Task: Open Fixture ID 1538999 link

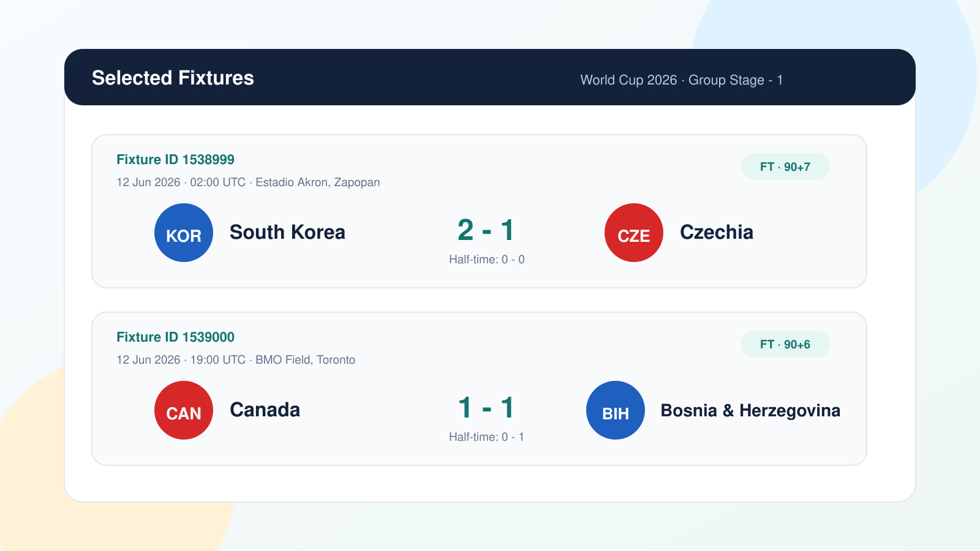Action: coord(176,160)
